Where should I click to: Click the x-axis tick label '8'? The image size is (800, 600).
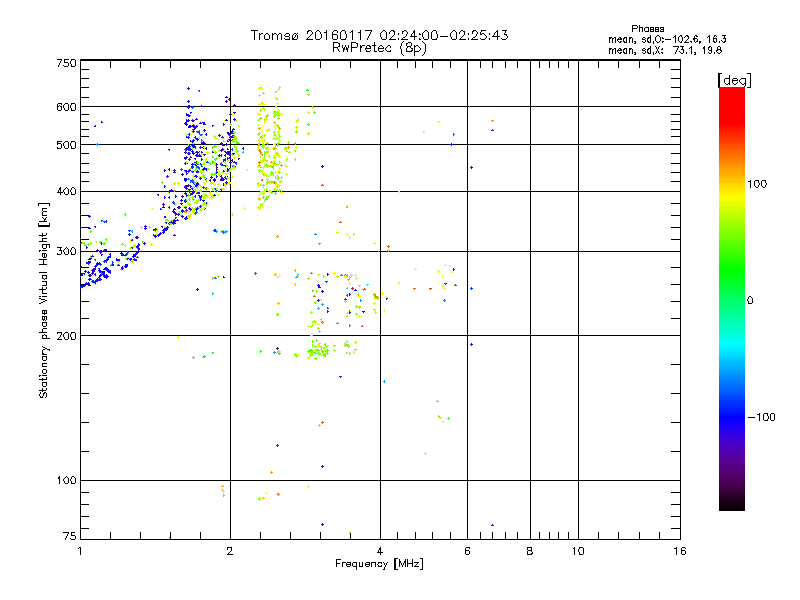(530, 551)
